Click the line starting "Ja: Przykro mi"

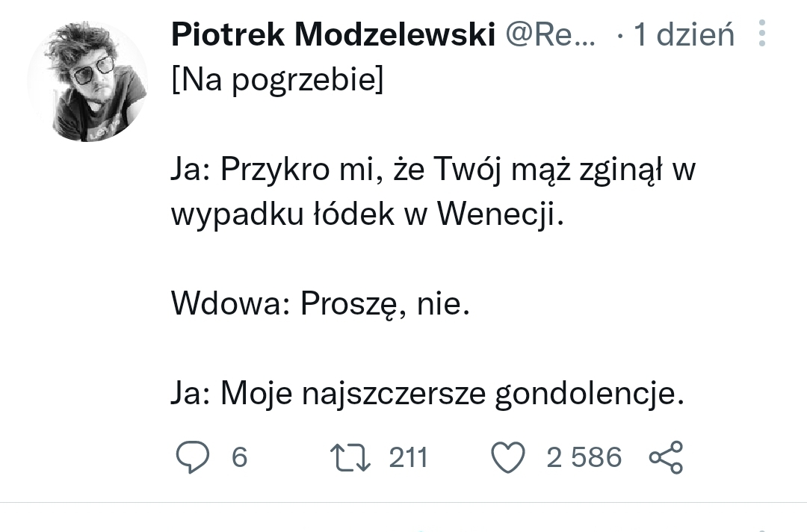(433, 171)
